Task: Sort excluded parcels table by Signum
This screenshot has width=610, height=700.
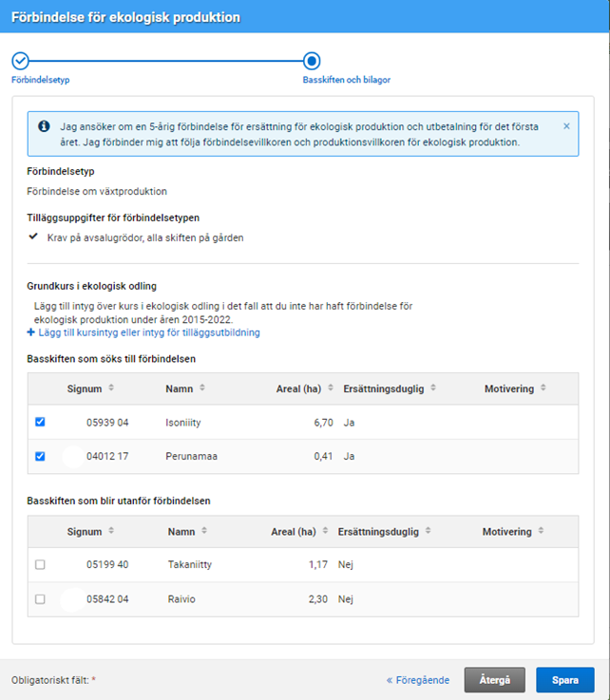Action: (111, 531)
